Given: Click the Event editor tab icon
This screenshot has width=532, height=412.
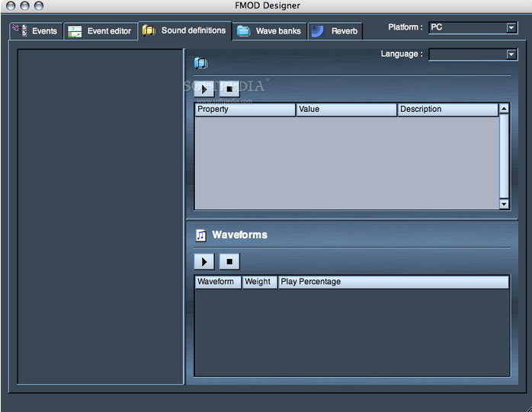Looking at the screenshot, I should 75,31.
